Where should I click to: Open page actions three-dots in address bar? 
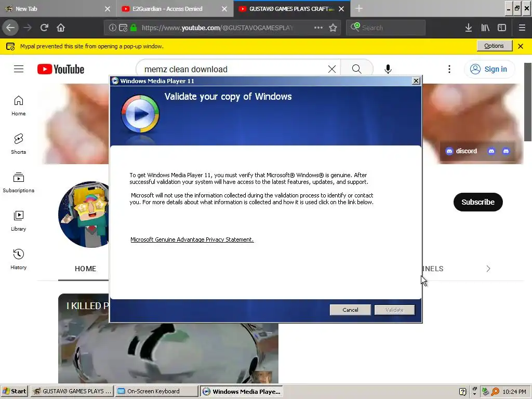(x=318, y=28)
